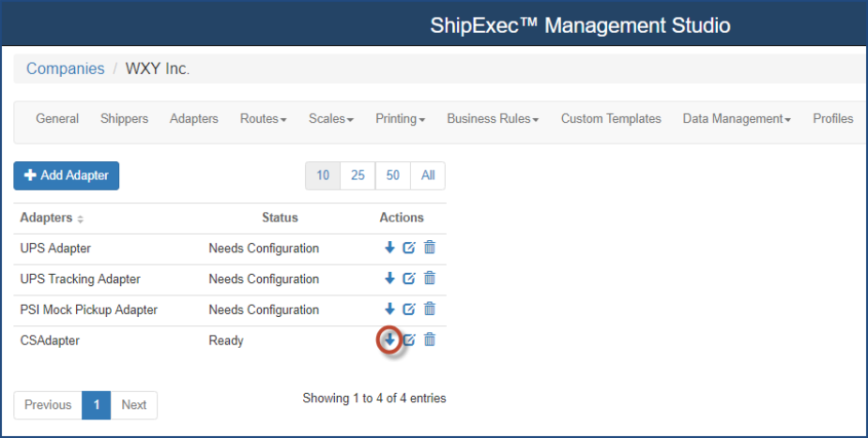Switch to Custom Templates tab
This screenshot has width=868, height=438.
point(611,119)
